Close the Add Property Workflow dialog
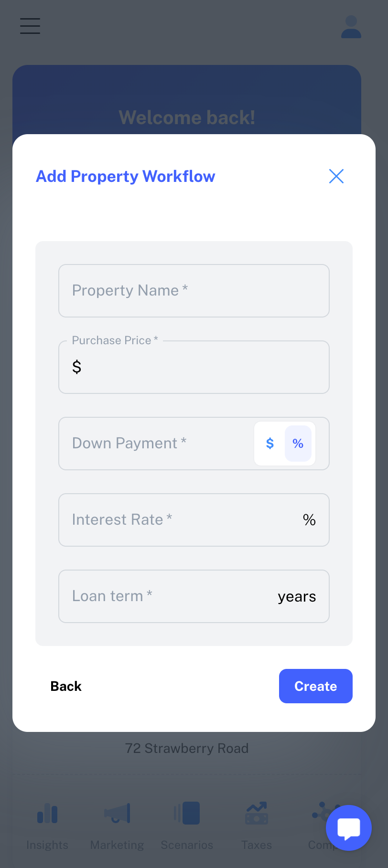The width and height of the screenshot is (388, 868). (x=336, y=176)
